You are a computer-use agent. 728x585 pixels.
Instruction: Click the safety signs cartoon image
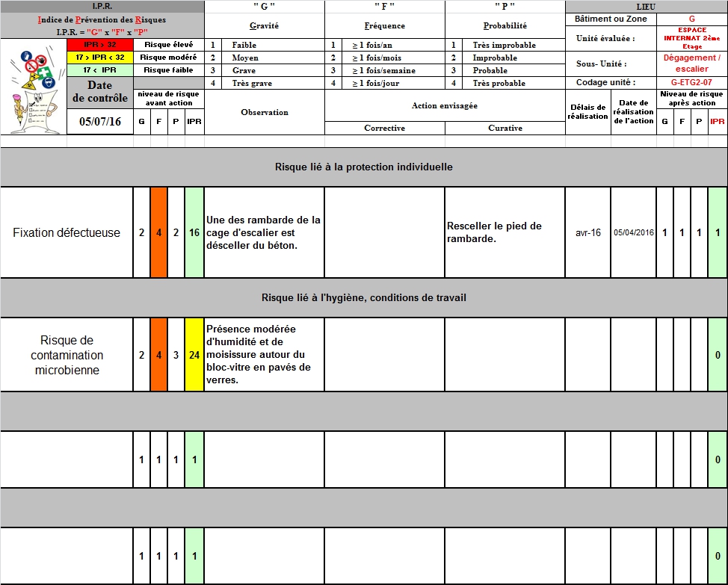point(33,86)
